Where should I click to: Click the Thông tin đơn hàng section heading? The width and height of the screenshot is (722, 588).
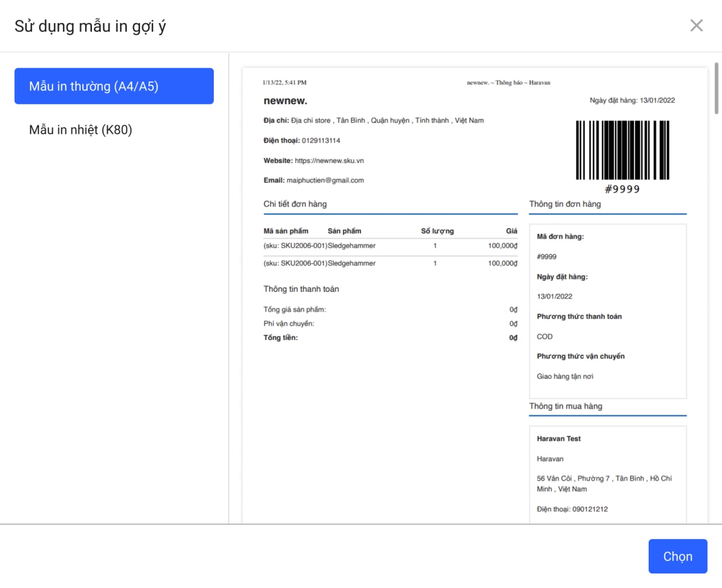[565, 204]
